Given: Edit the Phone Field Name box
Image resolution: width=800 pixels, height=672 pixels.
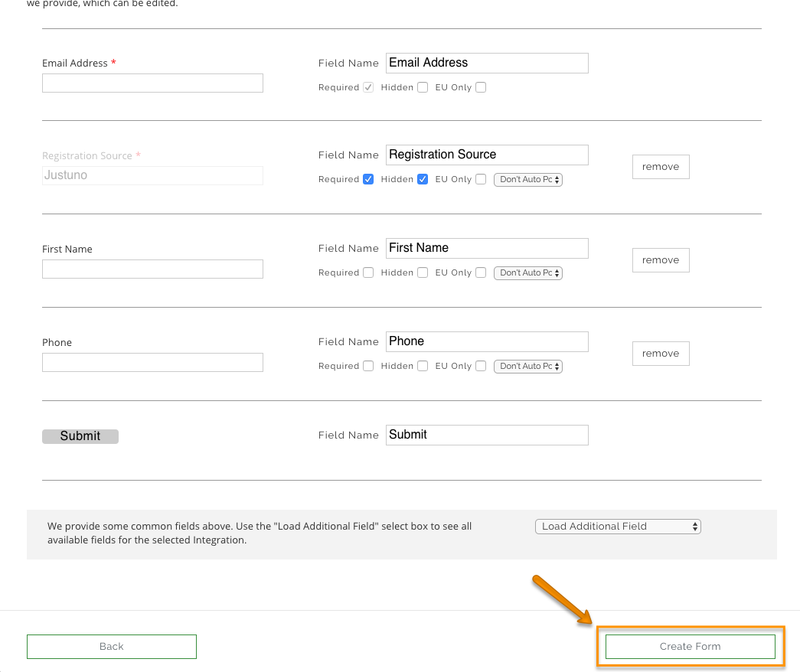Looking at the screenshot, I should [x=487, y=341].
